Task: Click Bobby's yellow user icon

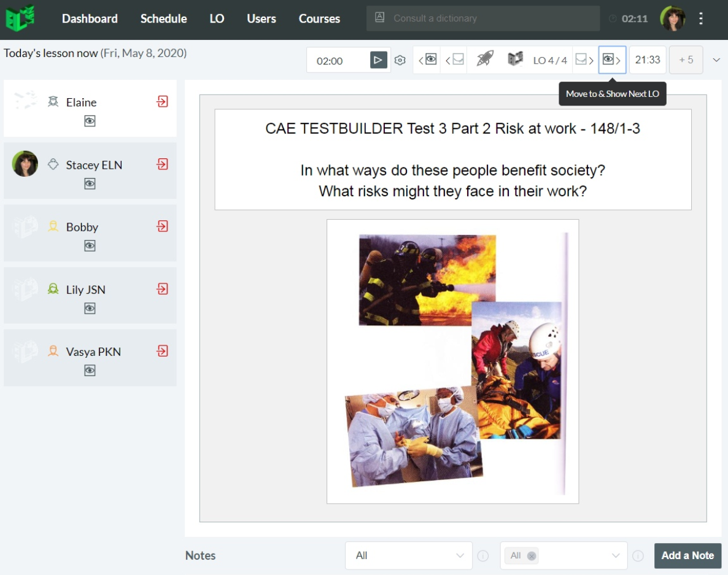Action: tap(53, 226)
